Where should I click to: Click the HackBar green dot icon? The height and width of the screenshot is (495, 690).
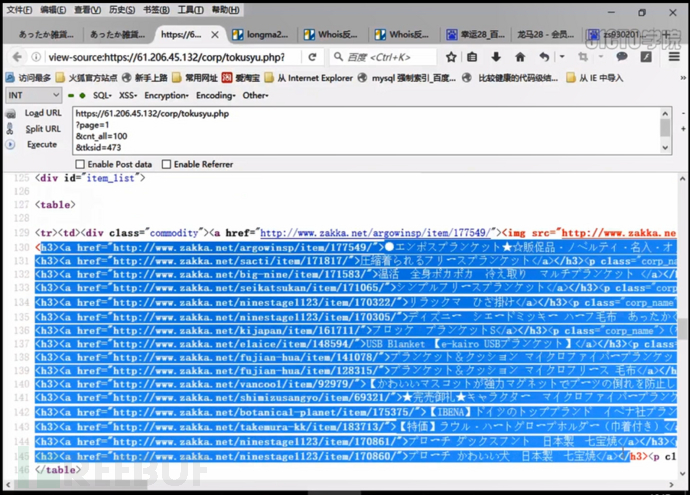82,95
